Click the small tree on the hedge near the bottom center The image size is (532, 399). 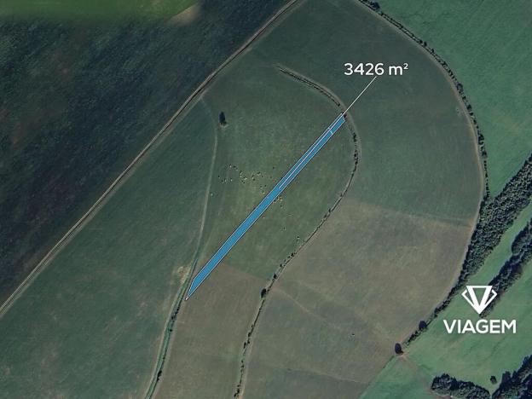(264, 292)
